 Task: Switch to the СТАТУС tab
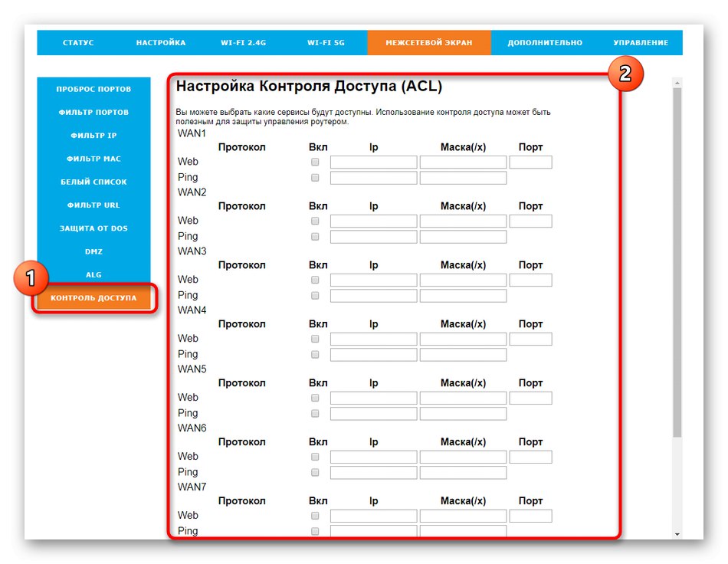pos(79,43)
